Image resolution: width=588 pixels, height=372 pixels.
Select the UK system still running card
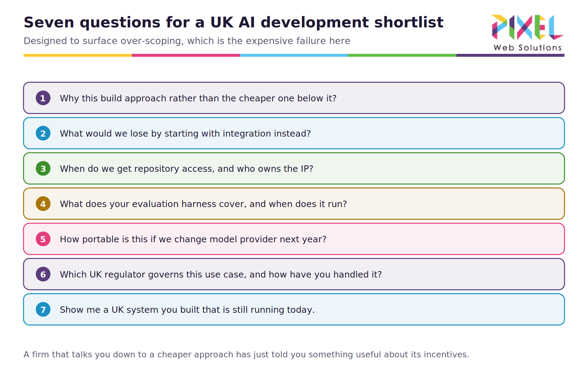(294, 309)
